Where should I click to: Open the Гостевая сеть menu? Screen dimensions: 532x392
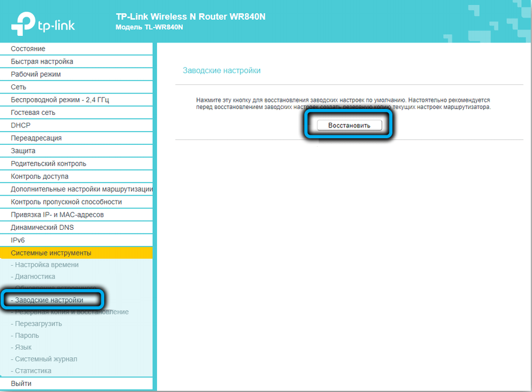33,113
